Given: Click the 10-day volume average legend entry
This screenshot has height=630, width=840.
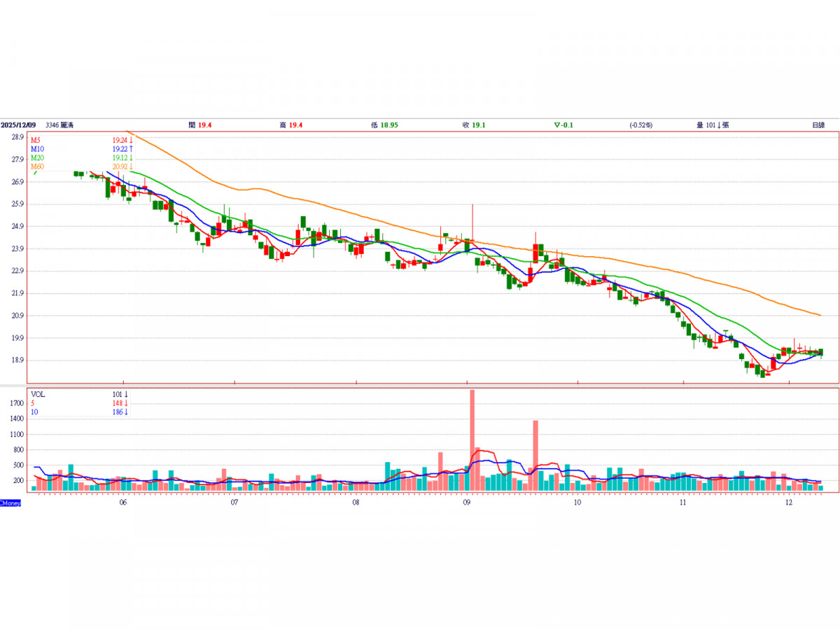Looking at the screenshot, I should pyautogui.click(x=34, y=412).
